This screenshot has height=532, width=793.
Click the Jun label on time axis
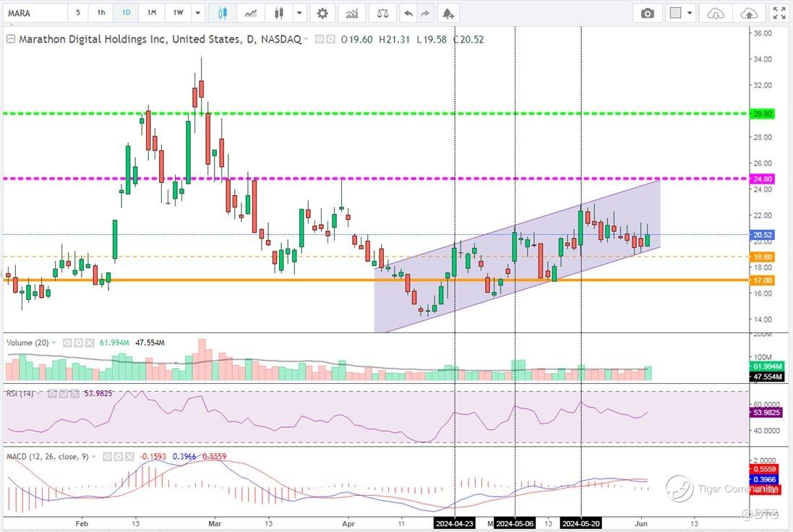(640, 523)
